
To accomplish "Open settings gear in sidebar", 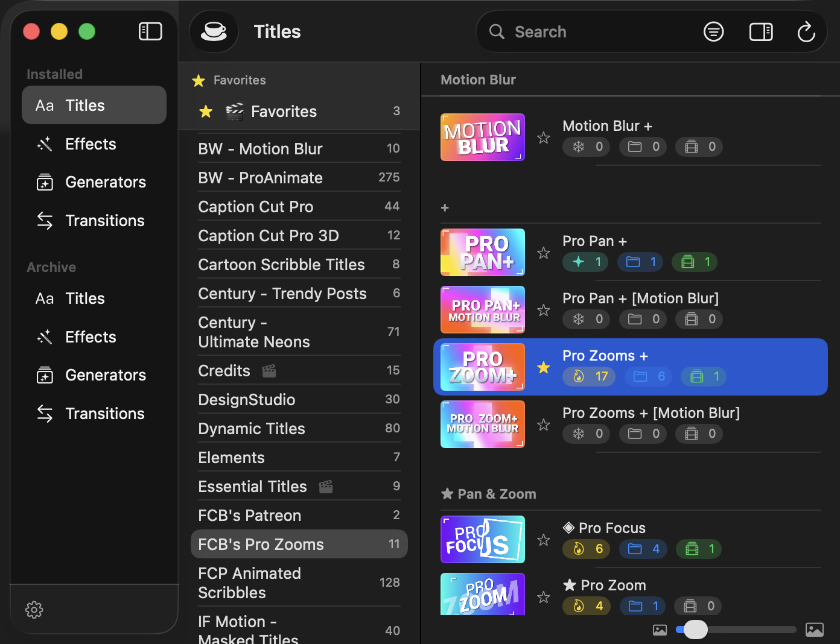I will point(34,610).
